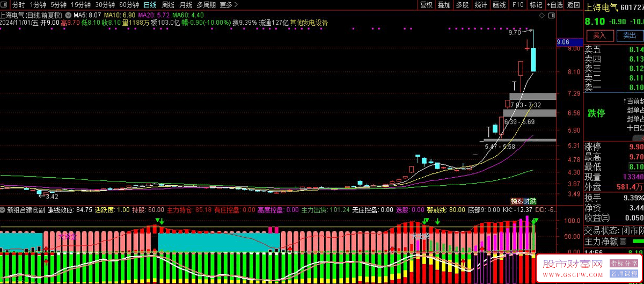Click the 跌停 limit-down status label
This screenshot has width=644, height=284.
coord(596,113)
